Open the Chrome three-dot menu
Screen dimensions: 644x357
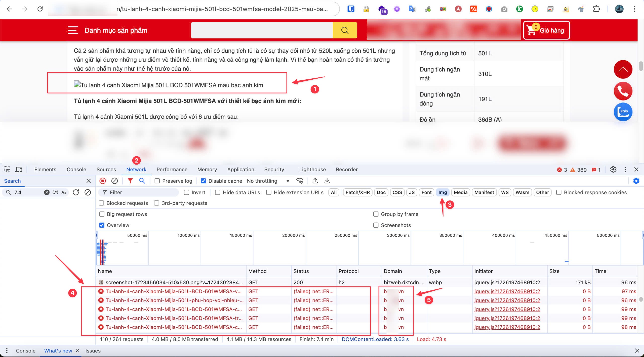(634, 9)
